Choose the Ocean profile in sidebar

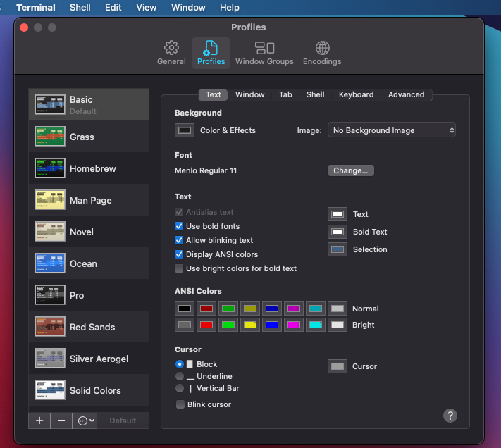click(x=83, y=263)
